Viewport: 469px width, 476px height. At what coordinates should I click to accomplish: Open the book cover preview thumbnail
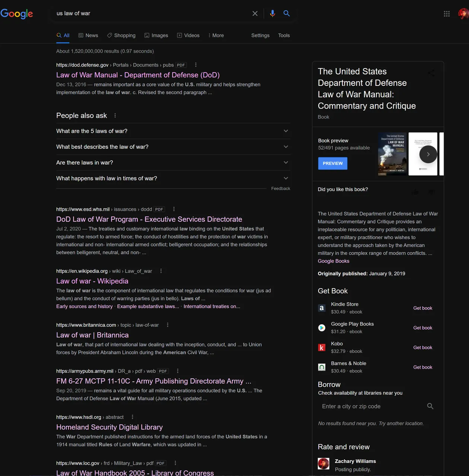(392, 154)
